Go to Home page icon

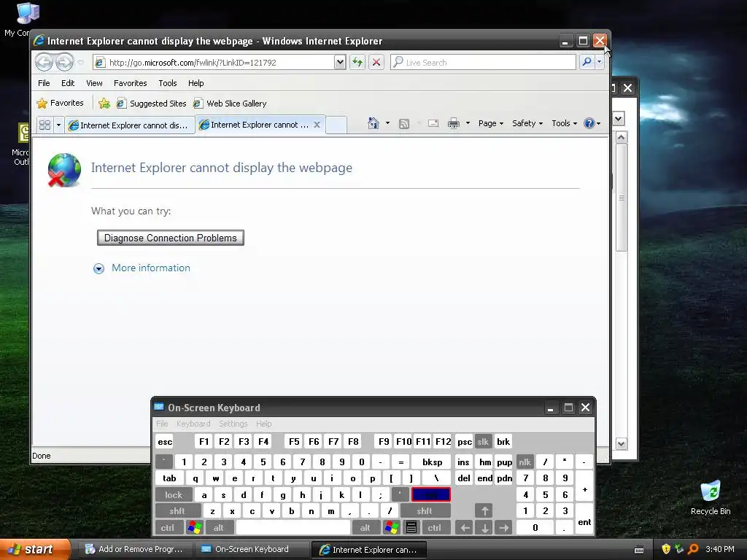373,123
